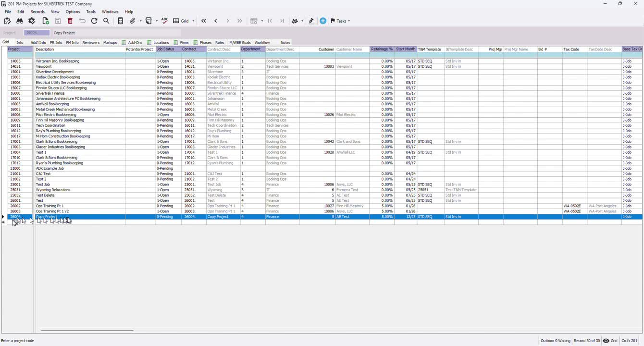This screenshot has height=346, width=644.
Task: Click Record 30 of 30 status text
Action: [x=587, y=341]
